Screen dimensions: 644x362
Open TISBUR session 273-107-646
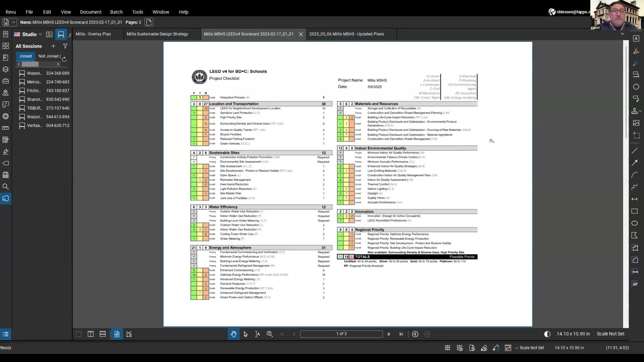coord(44,108)
